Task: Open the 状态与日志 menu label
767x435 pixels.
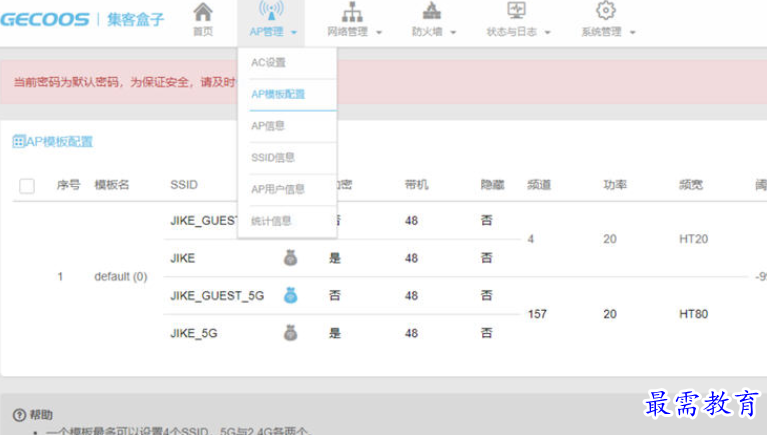Action: click(x=511, y=32)
